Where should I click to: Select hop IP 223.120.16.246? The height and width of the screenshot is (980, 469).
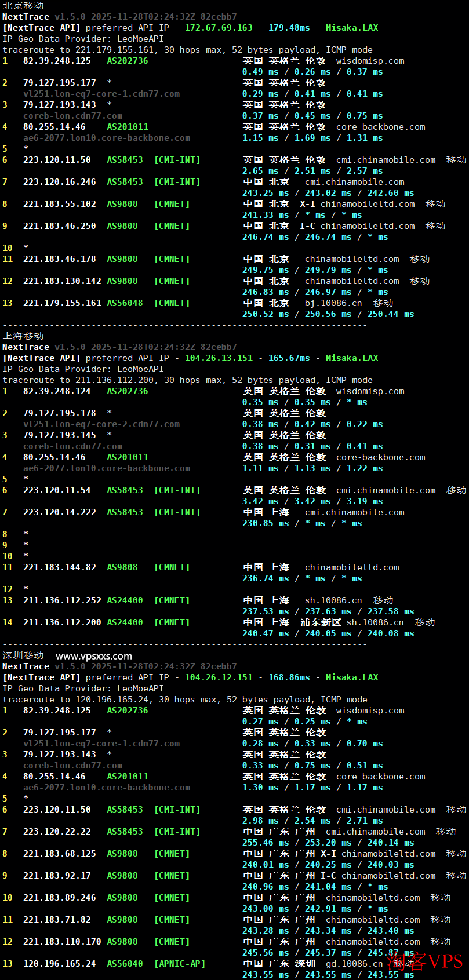(60, 182)
